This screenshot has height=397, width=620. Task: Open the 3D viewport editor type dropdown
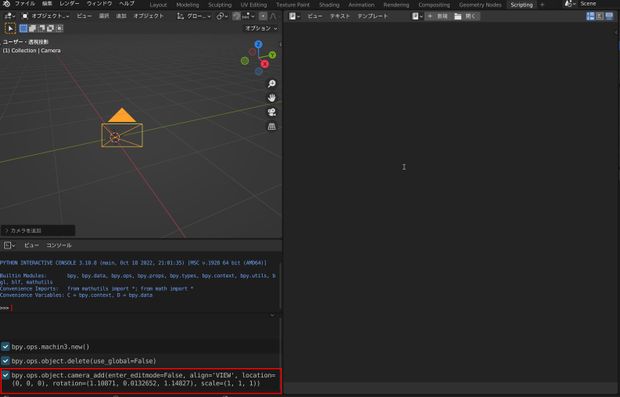point(10,16)
